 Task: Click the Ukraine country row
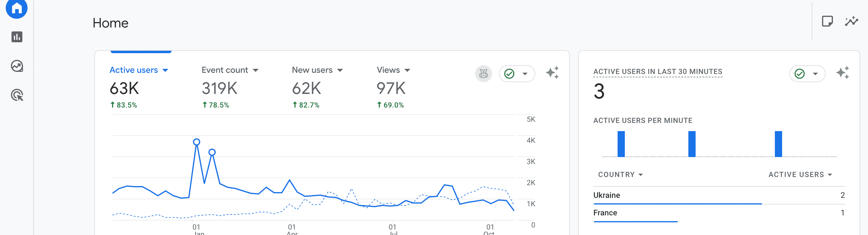coord(719,196)
